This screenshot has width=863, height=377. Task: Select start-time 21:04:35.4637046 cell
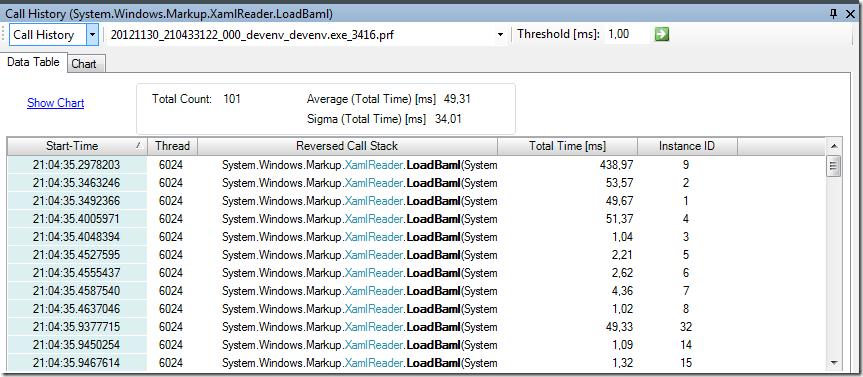click(77, 309)
